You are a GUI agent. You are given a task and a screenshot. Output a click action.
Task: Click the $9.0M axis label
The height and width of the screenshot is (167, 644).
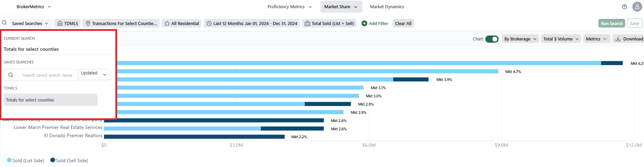click(x=501, y=145)
